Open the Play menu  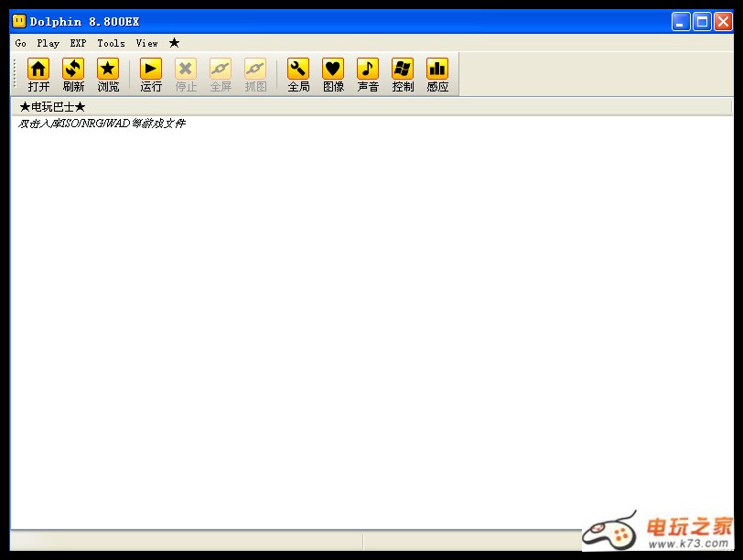click(x=48, y=43)
